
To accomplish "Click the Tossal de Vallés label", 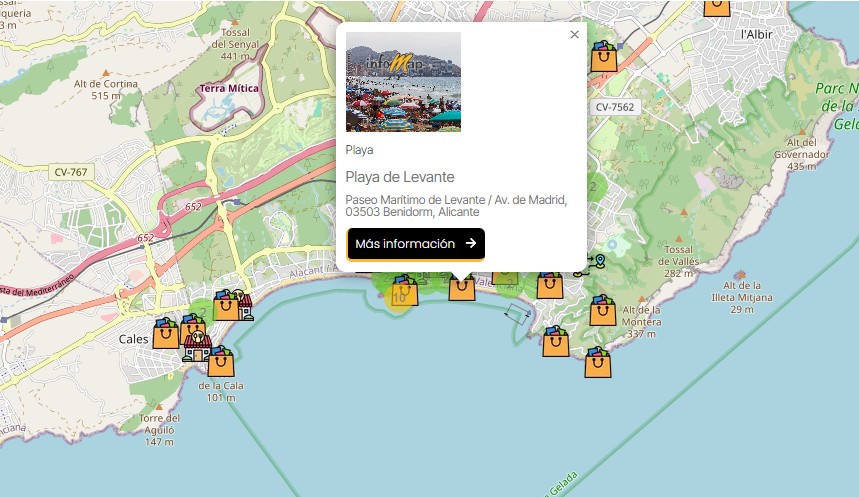I will coord(678,261).
